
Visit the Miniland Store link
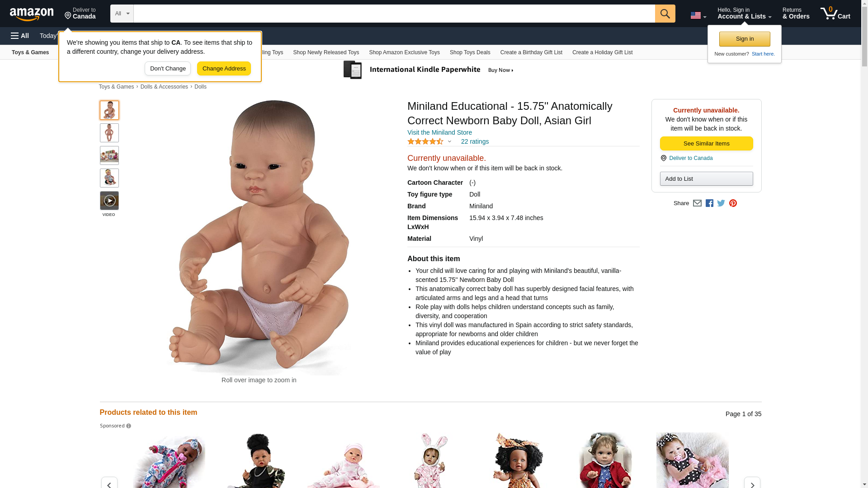click(x=439, y=132)
